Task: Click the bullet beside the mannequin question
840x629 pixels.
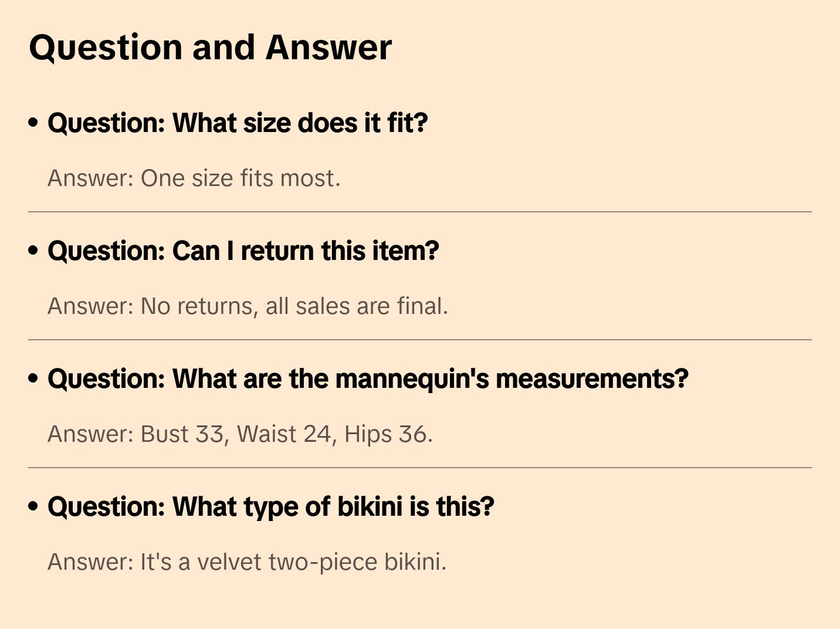Action: tap(33, 378)
